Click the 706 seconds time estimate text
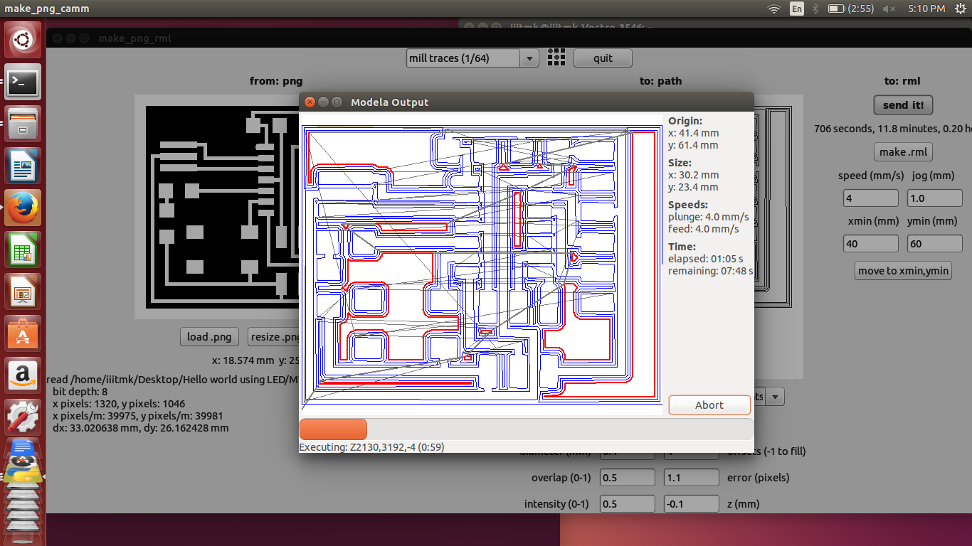Viewport: 972px width, 546px height. point(893,128)
